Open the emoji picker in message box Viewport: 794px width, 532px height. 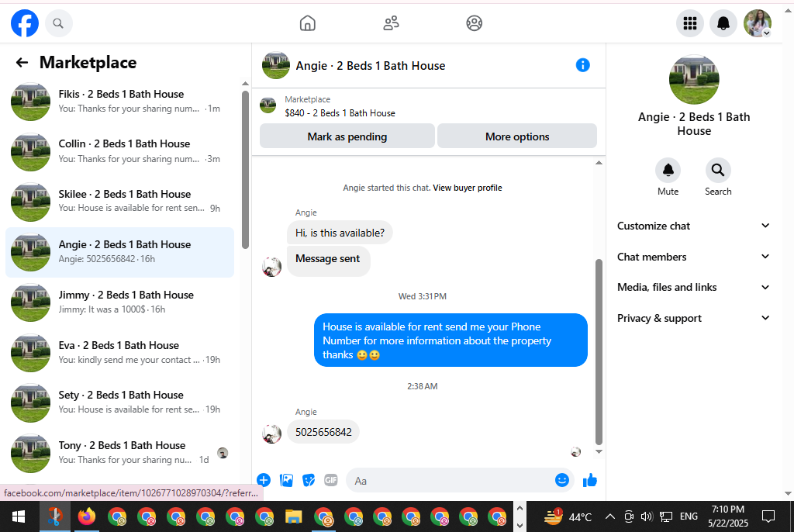(562, 480)
